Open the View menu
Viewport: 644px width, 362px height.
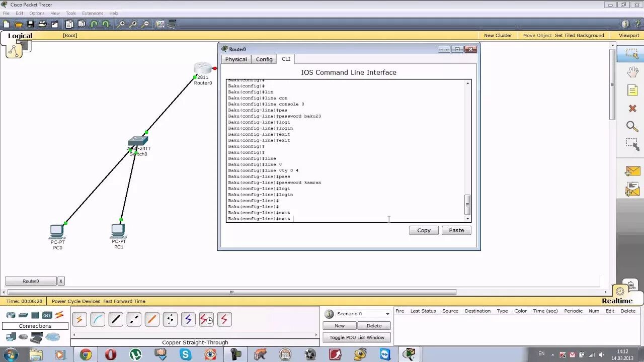(x=55, y=13)
